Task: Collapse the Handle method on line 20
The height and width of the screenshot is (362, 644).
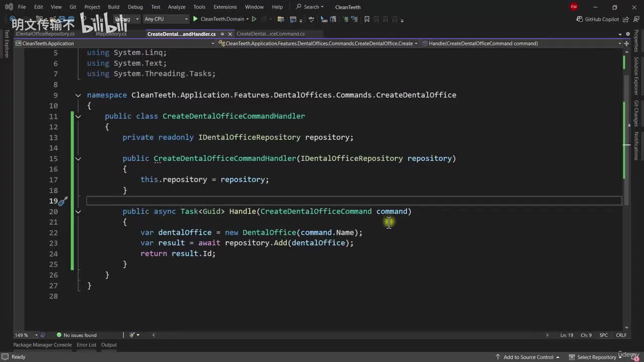Action: tap(78, 212)
